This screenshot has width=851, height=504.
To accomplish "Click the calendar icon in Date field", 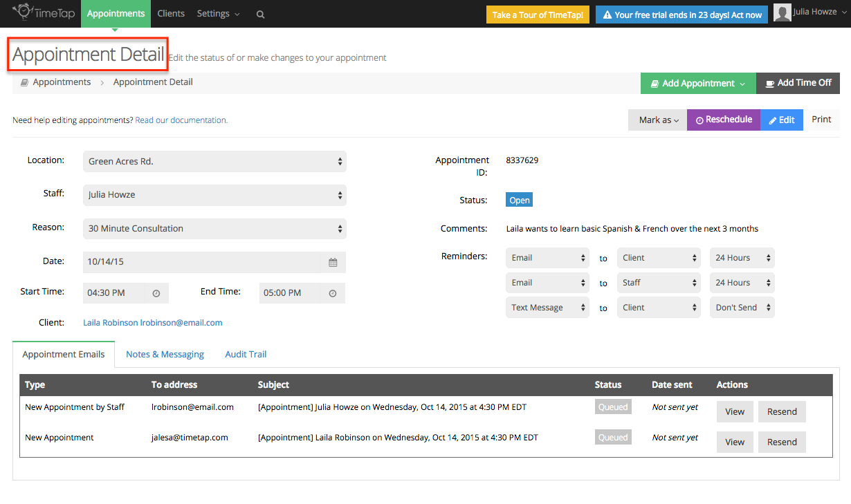I will point(333,263).
